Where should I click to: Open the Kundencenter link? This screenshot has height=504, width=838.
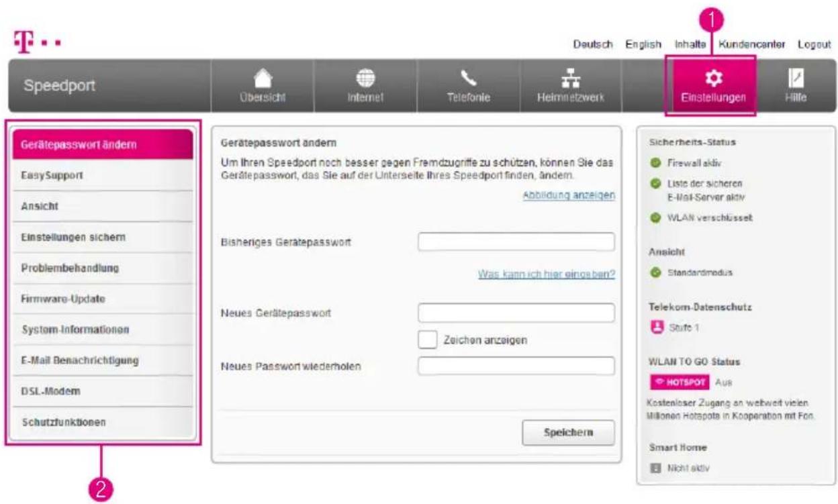coord(752,43)
